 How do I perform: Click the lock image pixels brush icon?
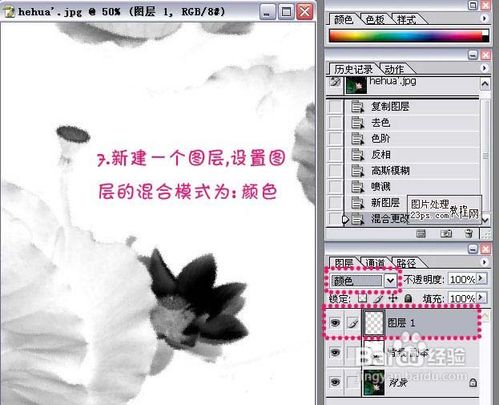tap(378, 298)
